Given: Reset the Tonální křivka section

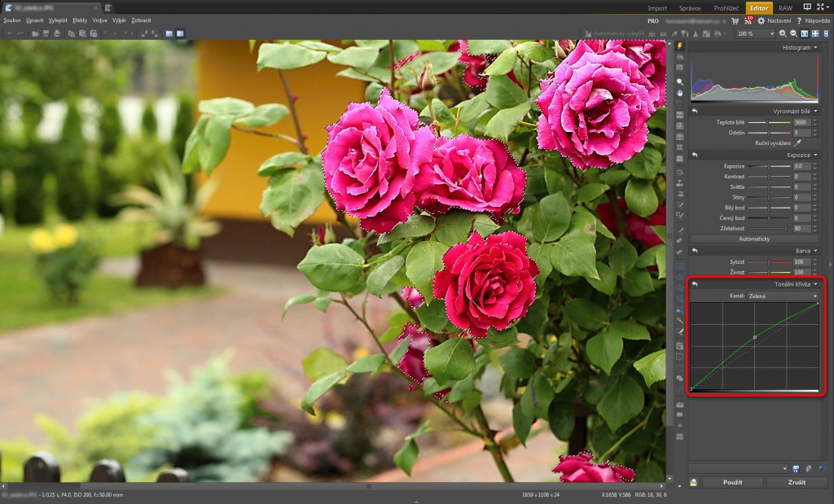Looking at the screenshot, I should coord(695,283).
